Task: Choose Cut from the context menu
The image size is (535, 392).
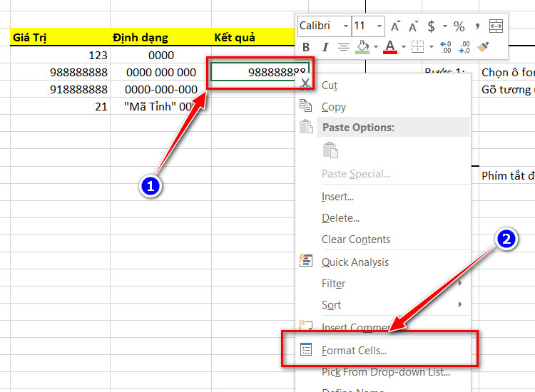Action: coord(384,86)
